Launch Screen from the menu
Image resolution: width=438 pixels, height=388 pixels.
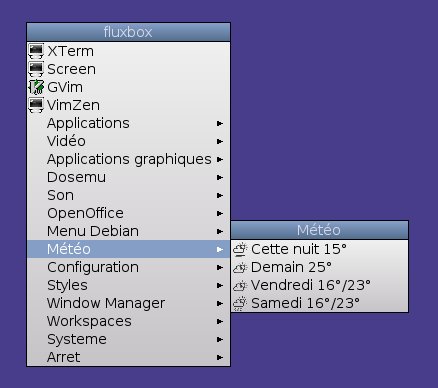(x=128, y=69)
